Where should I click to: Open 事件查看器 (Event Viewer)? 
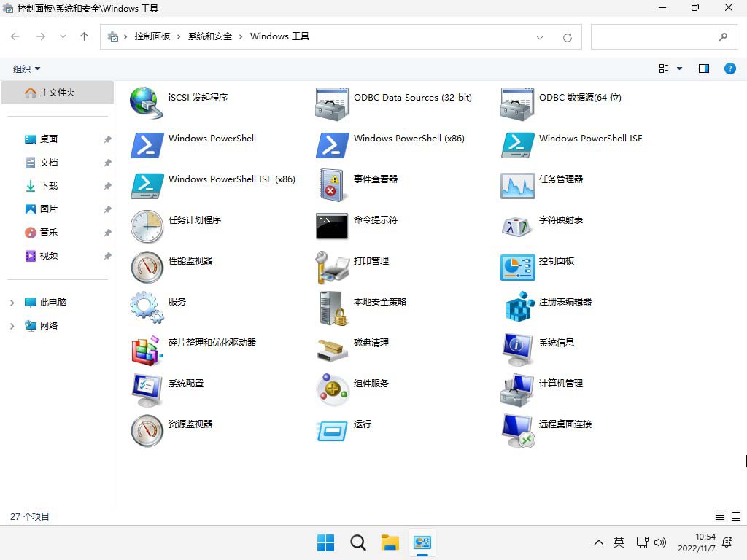click(x=332, y=184)
